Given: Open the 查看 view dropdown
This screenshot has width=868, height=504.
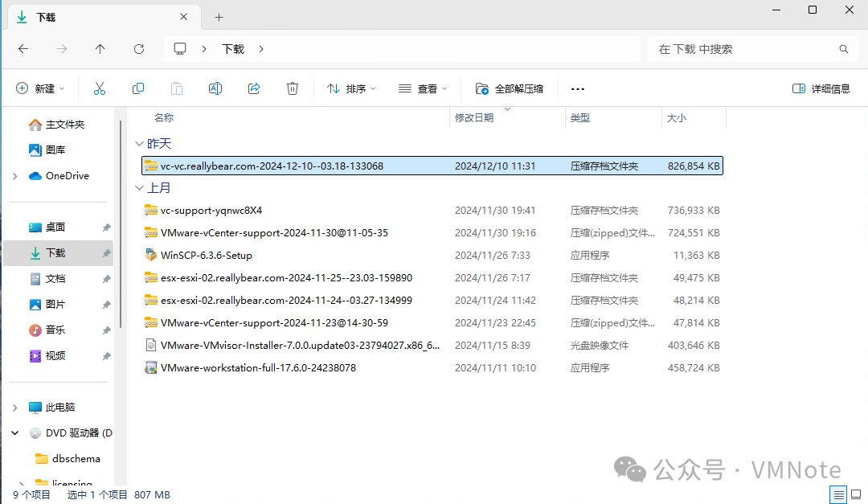Looking at the screenshot, I should coord(423,88).
